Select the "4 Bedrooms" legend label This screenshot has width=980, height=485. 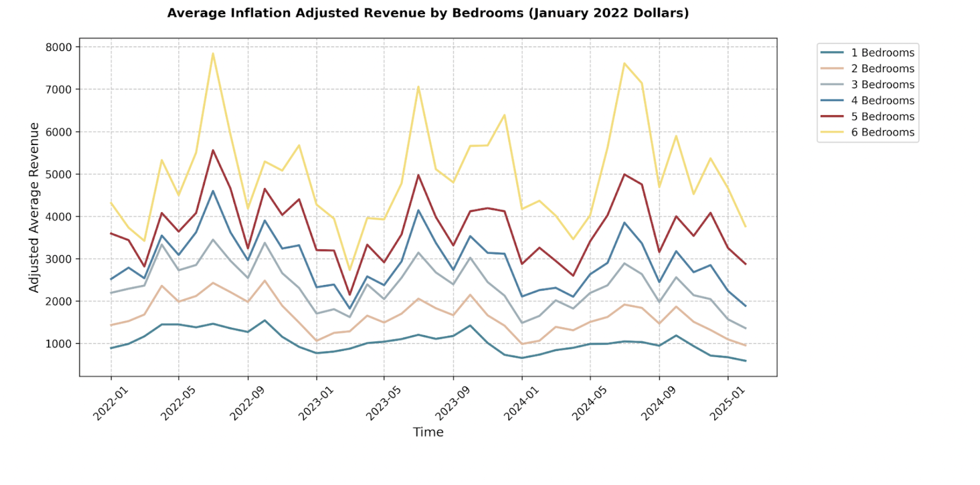click(882, 101)
